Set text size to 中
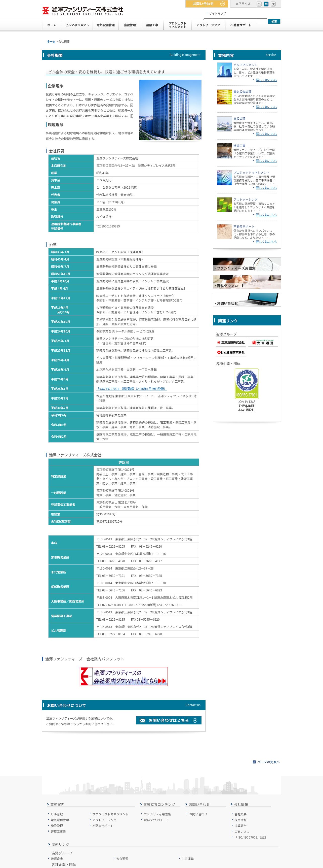 (x=266, y=4)
